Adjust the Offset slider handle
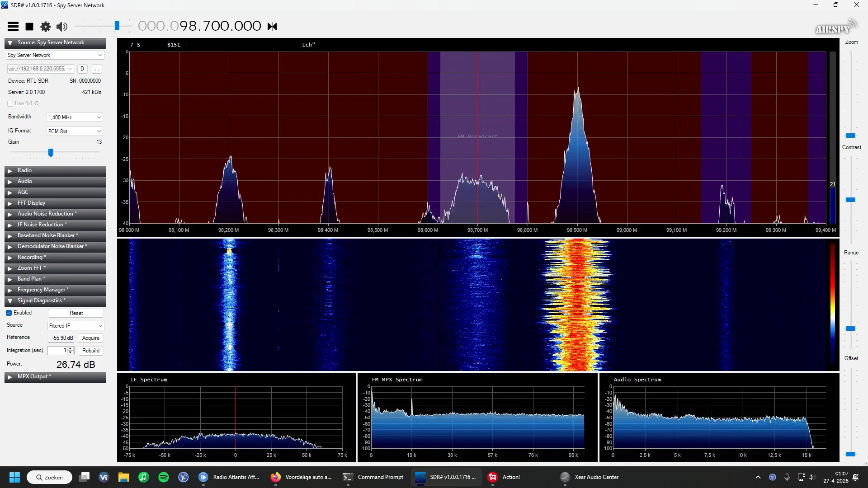This screenshot has height=488, width=868. (x=850, y=454)
